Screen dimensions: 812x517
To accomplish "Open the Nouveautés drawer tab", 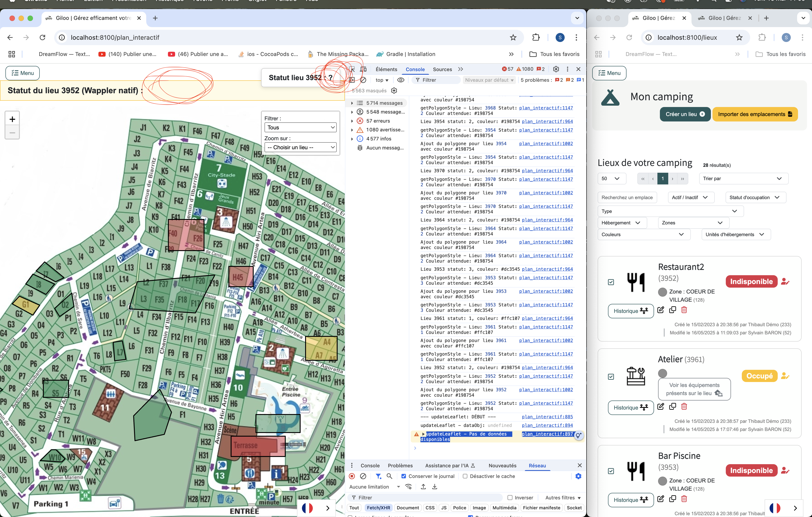I will pyautogui.click(x=502, y=465).
